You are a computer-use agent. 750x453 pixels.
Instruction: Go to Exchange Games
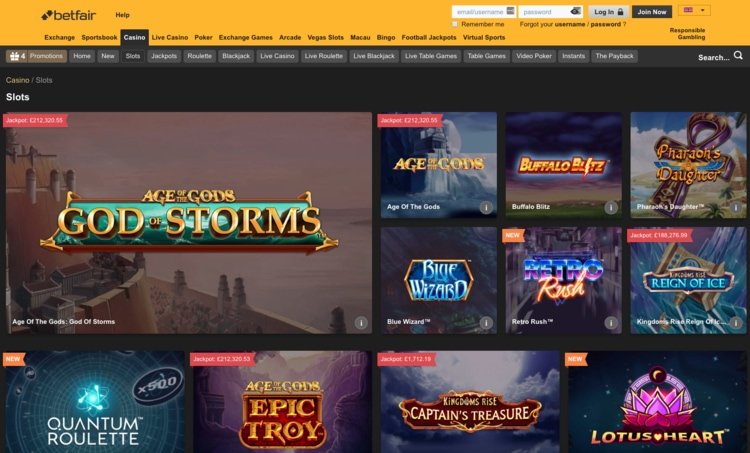245,37
